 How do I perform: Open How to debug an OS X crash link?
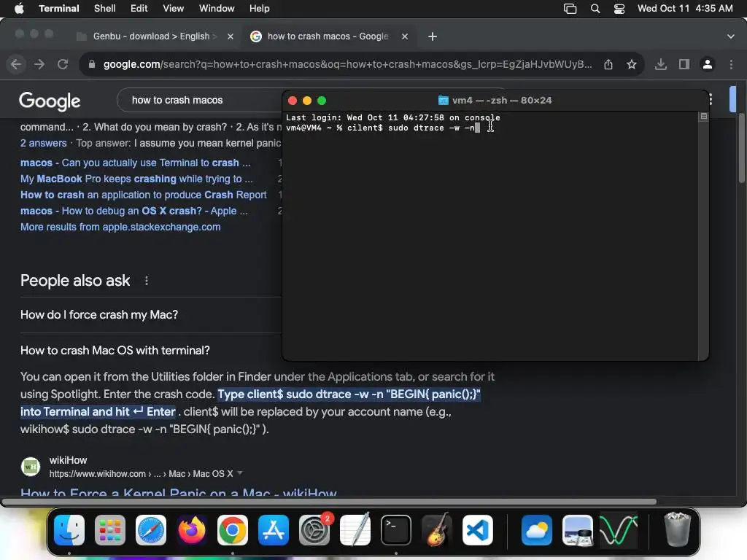[x=134, y=211]
